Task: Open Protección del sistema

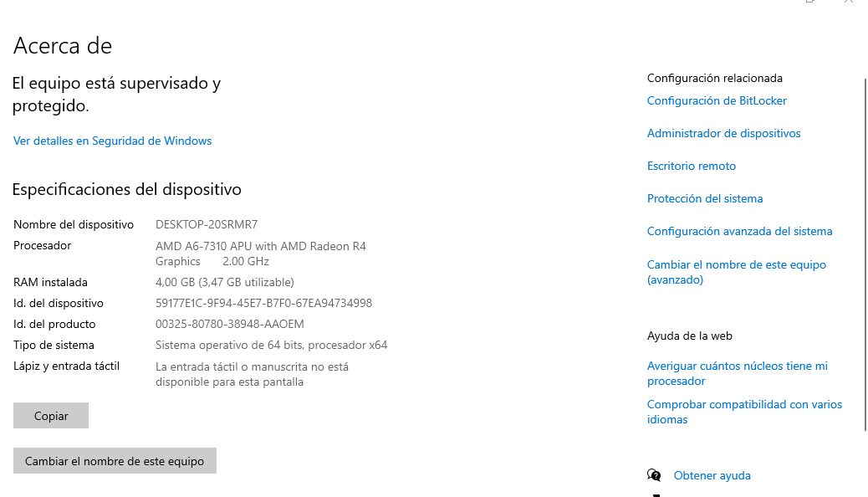Action: [x=705, y=198]
